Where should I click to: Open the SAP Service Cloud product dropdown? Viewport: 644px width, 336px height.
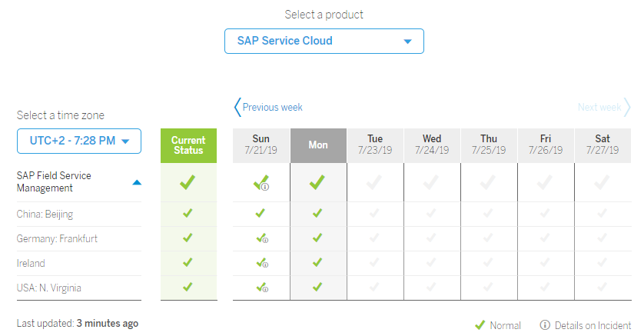coord(324,41)
